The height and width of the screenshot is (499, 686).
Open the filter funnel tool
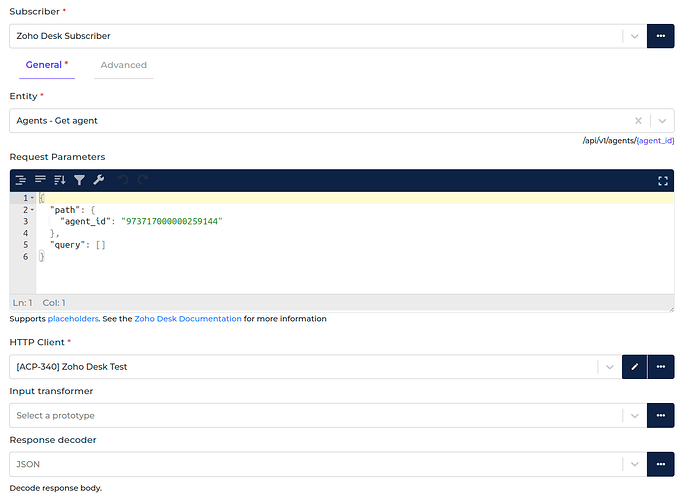(79, 180)
